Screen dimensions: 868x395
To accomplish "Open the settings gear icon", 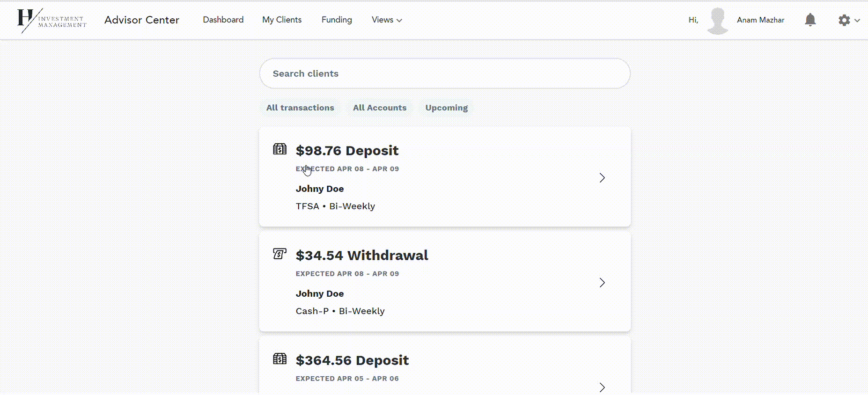I will pyautogui.click(x=844, y=20).
